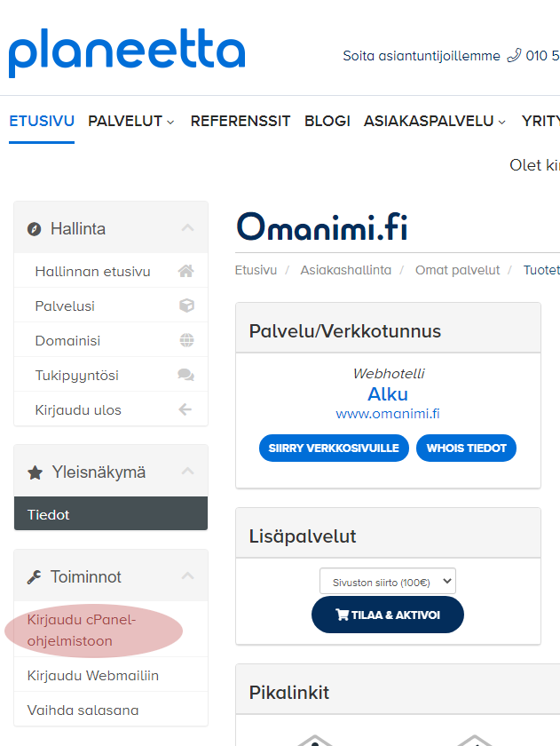Open Domainisi in sidebar
Screen dimensions: 560x746
111,340
